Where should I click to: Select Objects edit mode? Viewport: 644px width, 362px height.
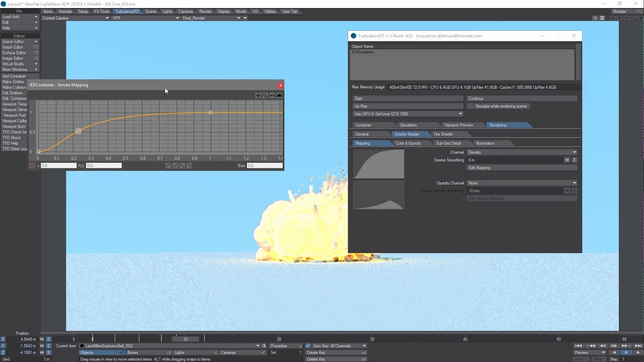coord(102,352)
